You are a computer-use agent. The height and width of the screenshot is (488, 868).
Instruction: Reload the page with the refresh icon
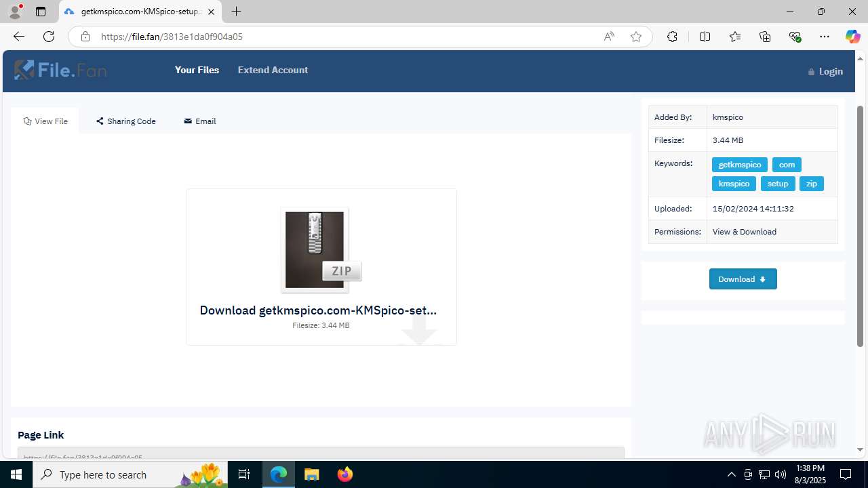pyautogui.click(x=49, y=37)
